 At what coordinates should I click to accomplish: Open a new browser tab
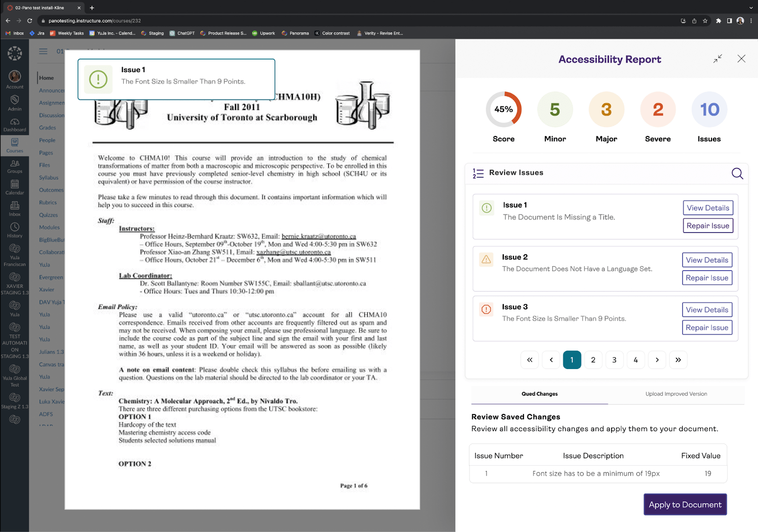tap(92, 8)
